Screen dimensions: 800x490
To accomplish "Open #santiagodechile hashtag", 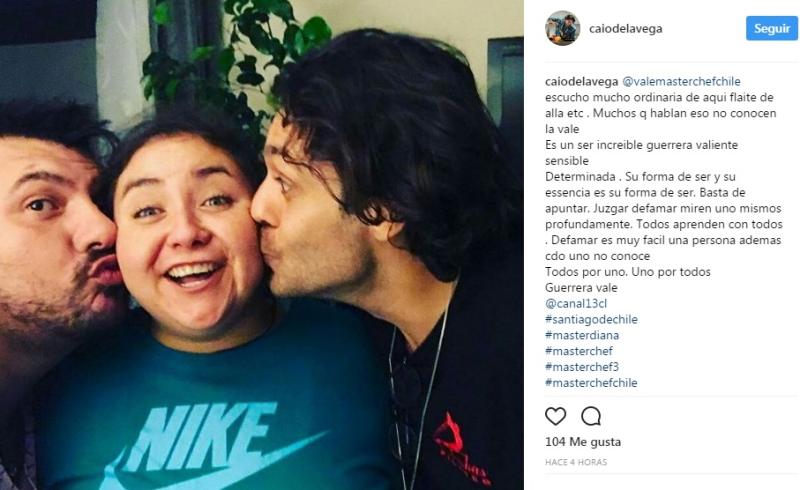I will point(591,320).
